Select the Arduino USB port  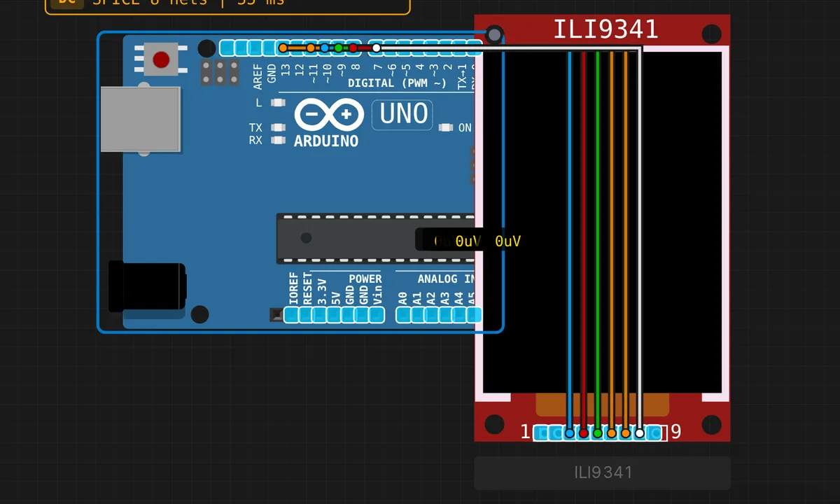(141, 119)
